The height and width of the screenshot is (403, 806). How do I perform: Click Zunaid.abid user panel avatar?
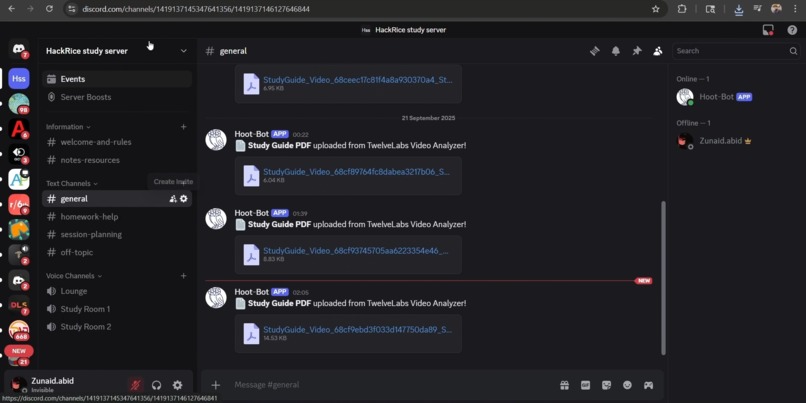19,384
